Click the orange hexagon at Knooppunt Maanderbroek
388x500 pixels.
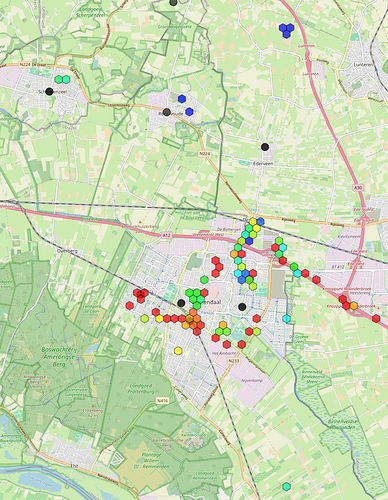(x=354, y=305)
